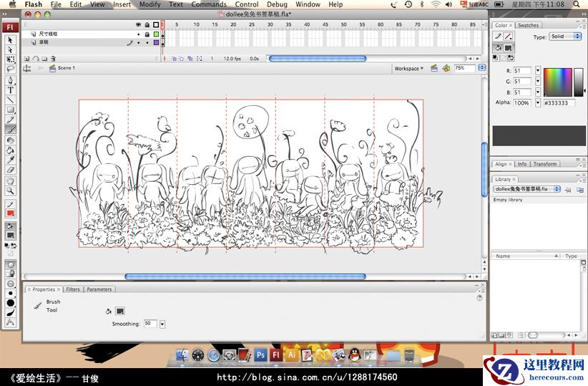Open the color Type dropdown
The width and height of the screenshot is (588, 386).
(565, 37)
